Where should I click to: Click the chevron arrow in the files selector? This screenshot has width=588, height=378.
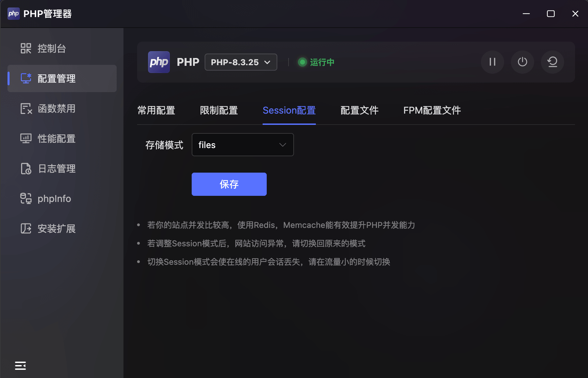(x=282, y=145)
